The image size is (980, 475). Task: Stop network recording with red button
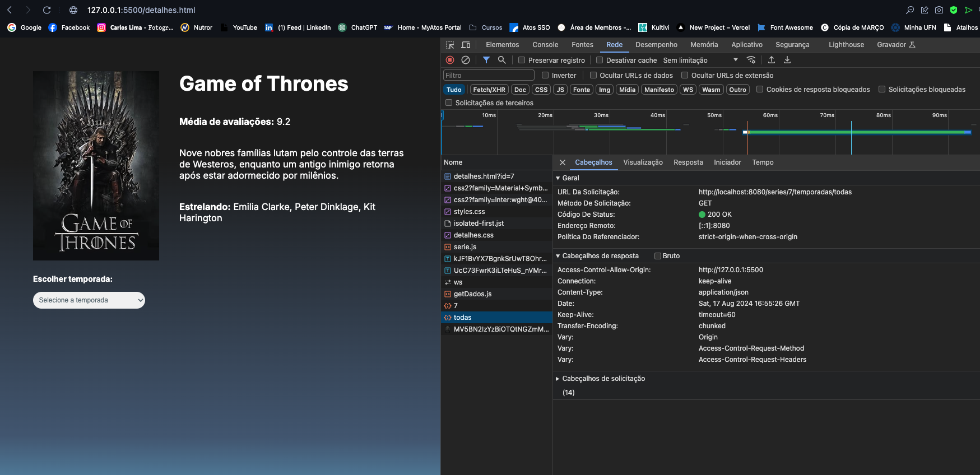click(450, 60)
